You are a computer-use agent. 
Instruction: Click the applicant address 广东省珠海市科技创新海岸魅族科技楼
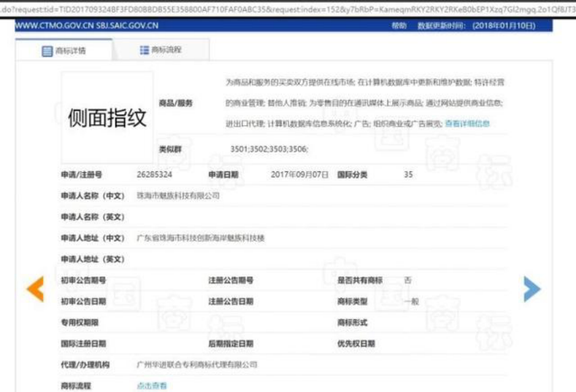pyautogui.click(x=201, y=238)
